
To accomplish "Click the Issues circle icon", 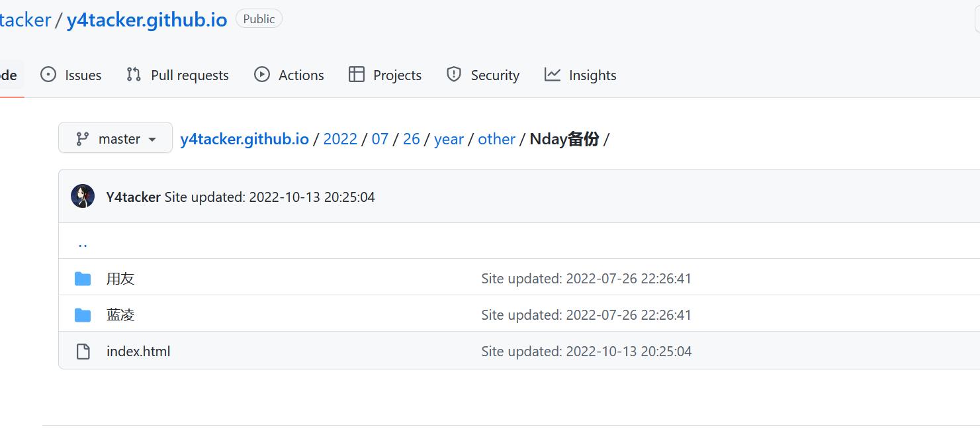I will point(48,75).
